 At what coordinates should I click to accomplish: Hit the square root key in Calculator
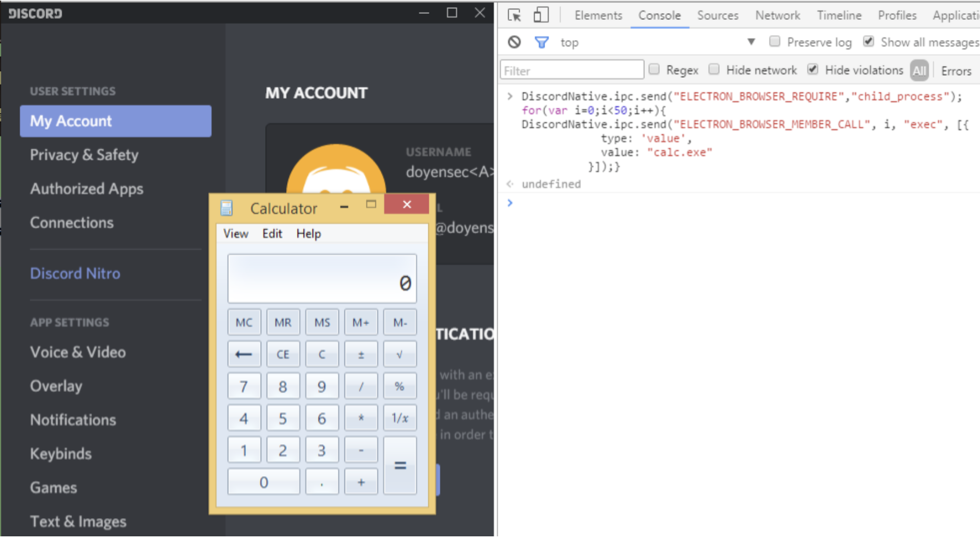click(400, 354)
